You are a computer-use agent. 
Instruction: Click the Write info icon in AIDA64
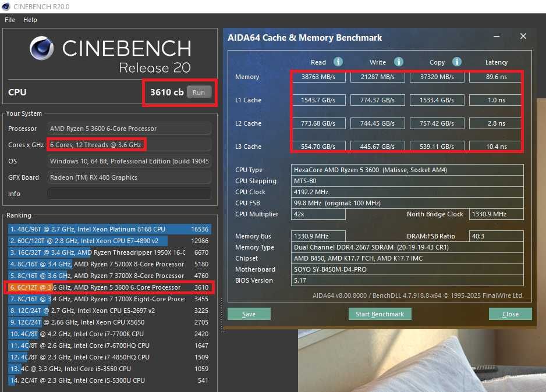(398, 62)
